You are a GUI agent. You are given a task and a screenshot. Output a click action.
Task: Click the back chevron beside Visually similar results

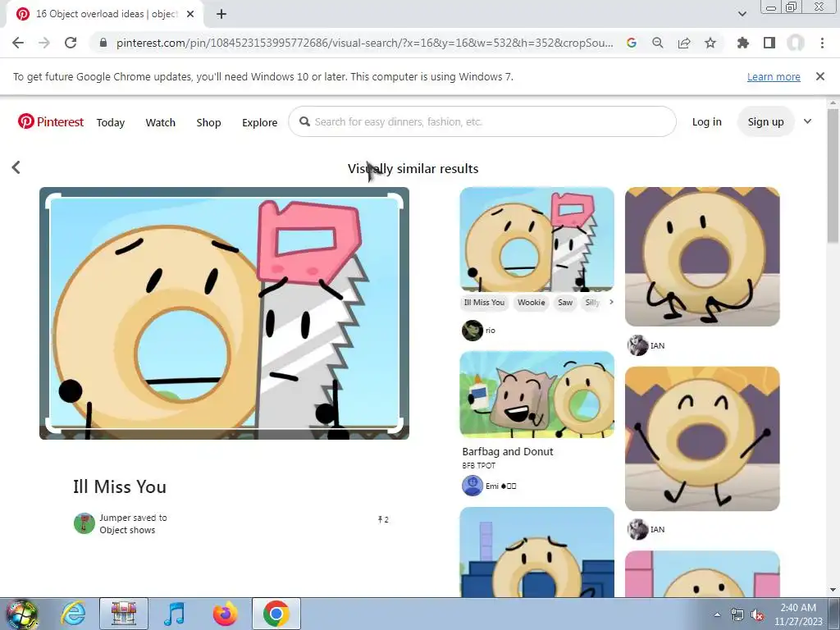(16, 167)
